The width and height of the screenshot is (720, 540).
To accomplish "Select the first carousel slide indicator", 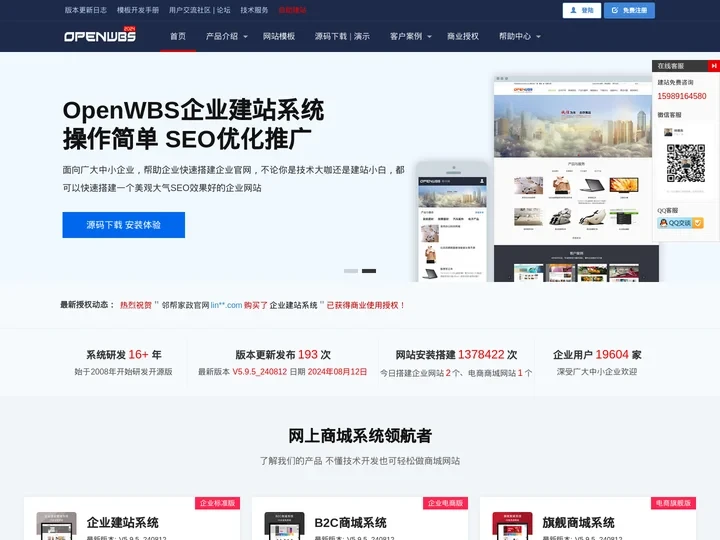I will click(351, 271).
